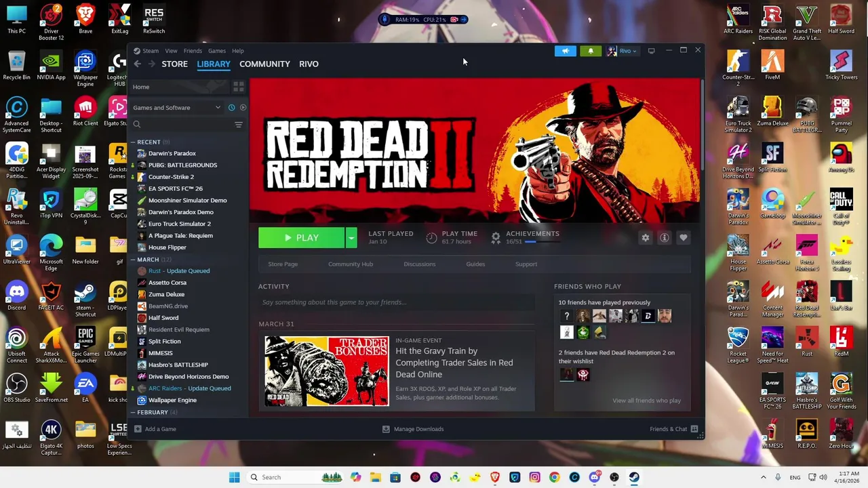This screenshot has height=488, width=868.
Task: Launch Brave browser from the taskbar
Action: [495, 477]
